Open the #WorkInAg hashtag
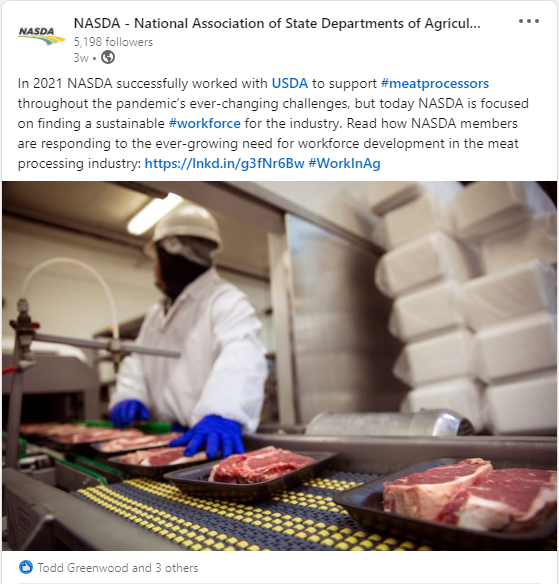Viewport: 559px width, 584px height. tap(344, 163)
